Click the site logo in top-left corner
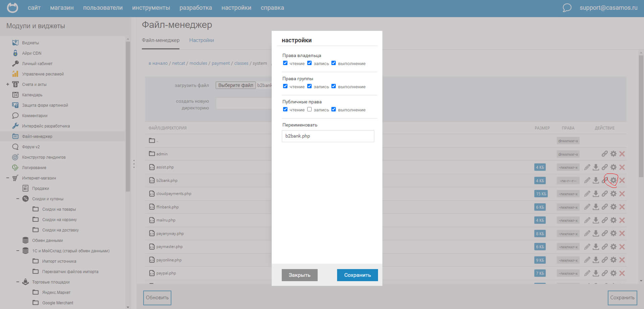 (12, 8)
